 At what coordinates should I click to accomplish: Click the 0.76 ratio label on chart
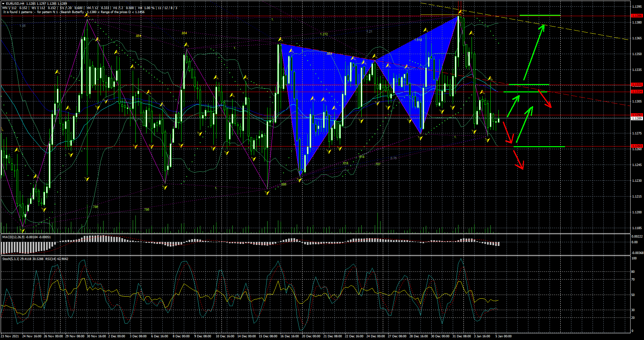click(394, 158)
